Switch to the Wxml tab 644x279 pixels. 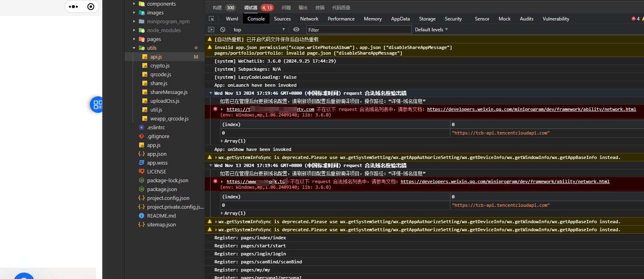(232, 19)
